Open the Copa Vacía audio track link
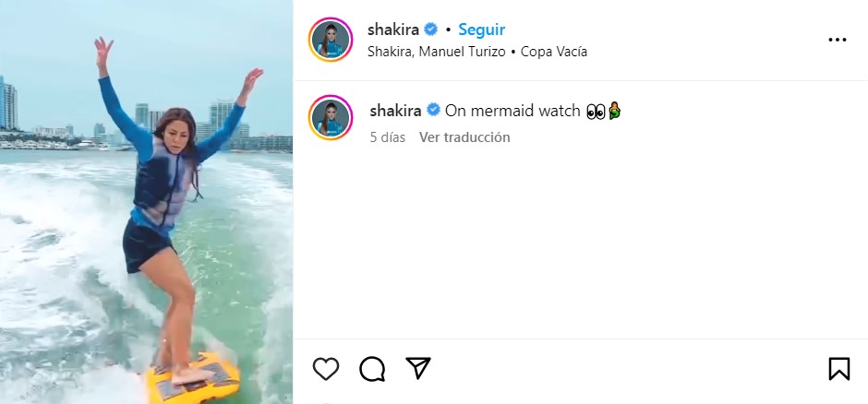Image resolution: width=868 pixels, height=404 pixels. [x=554, y=52]
